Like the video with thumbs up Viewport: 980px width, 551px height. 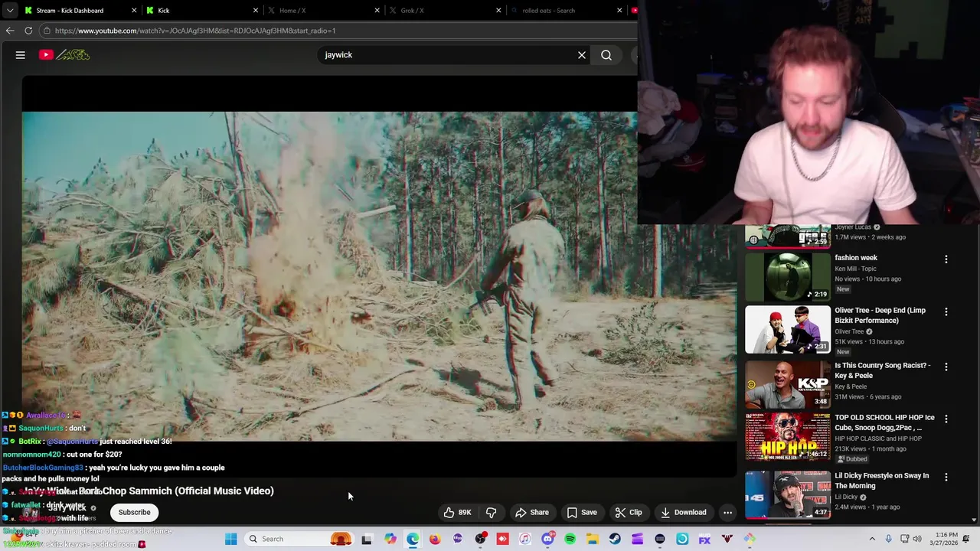click(x=458, y=513)
